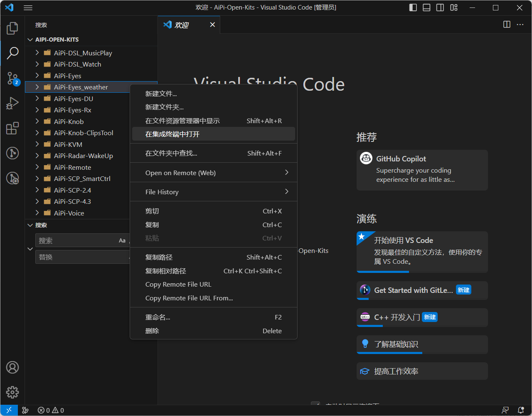Screen dimensions: 532x416
Task: Click the hamburger application menu icon
Action: (x=28, y=7)
